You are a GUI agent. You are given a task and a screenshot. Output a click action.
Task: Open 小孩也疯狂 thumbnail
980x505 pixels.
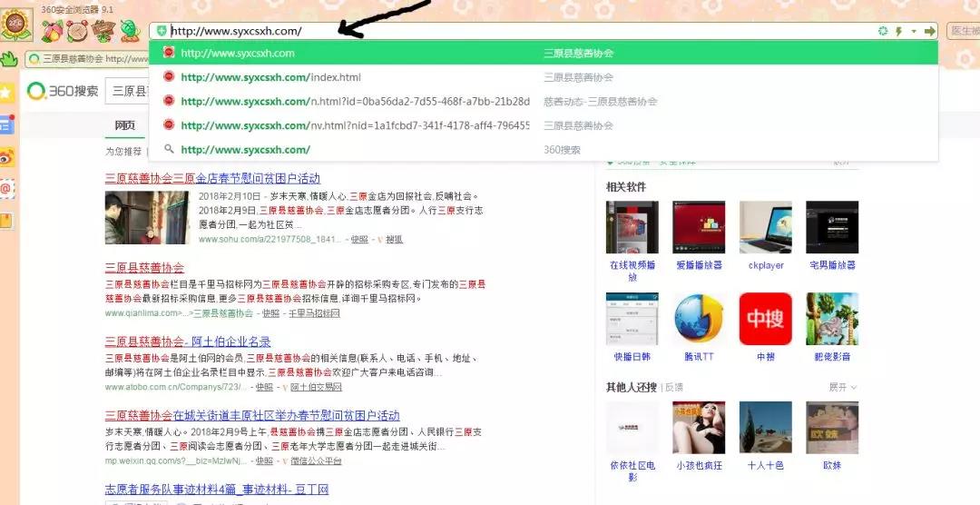coord(699,428)
